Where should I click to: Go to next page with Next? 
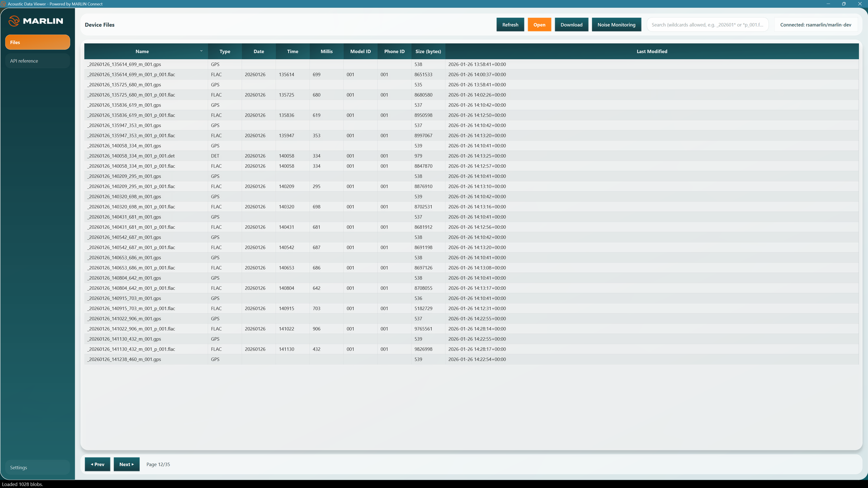click(127, 465)
